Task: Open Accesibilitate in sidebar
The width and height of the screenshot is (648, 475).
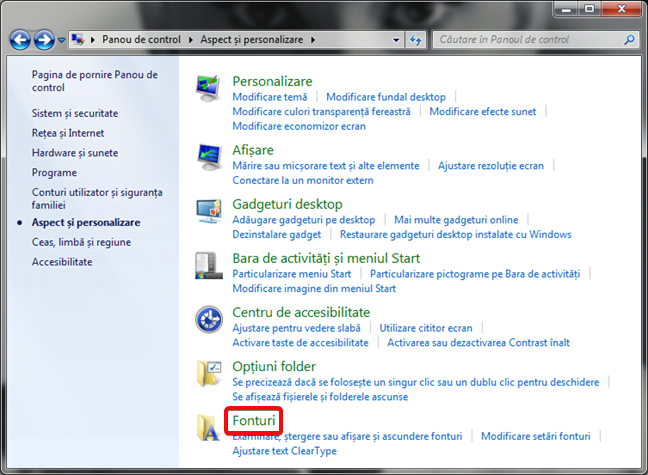Action: click(x=62, y=262)
